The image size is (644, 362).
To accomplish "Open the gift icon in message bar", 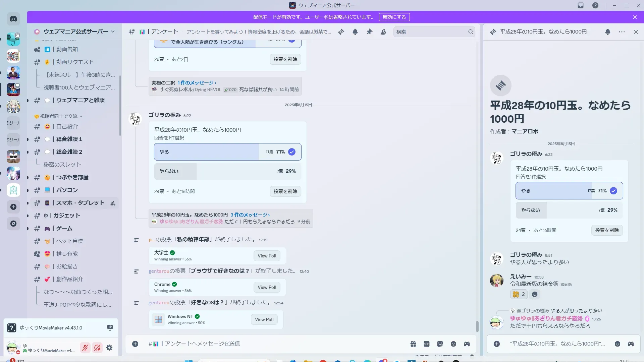I will (x=413, y=344).
